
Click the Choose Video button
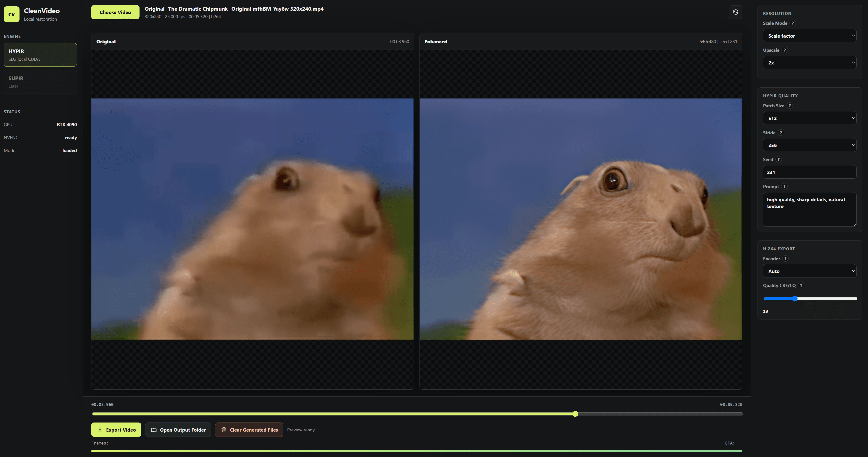tap(115, 12)
